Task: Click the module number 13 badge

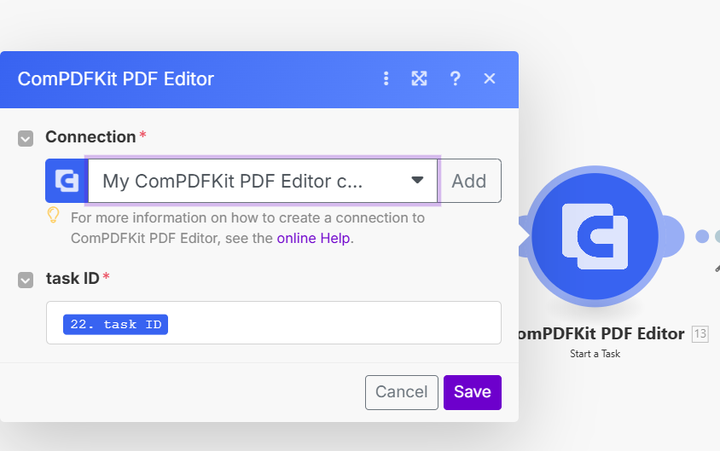Action: coord(700,334)
